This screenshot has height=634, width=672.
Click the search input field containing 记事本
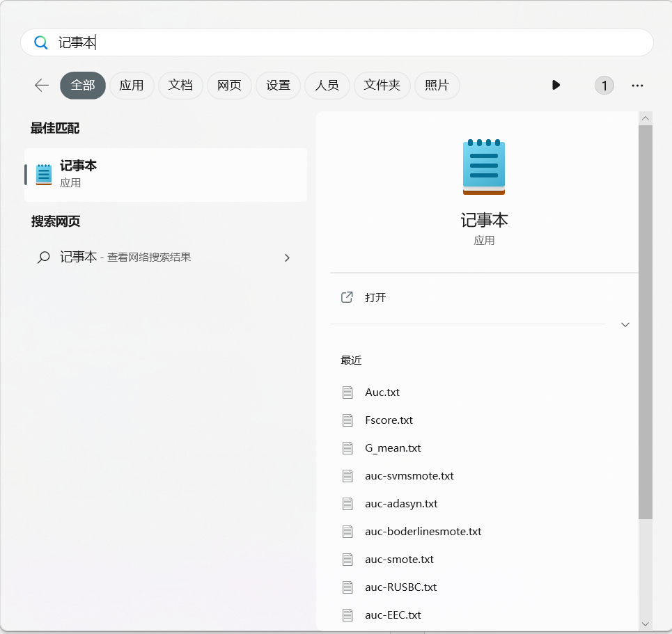pos(337,42)
